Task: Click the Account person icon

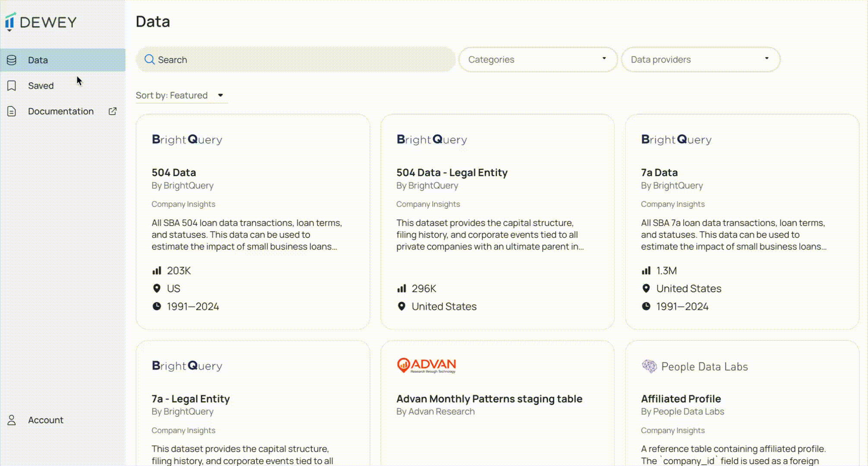Action: 12,420
